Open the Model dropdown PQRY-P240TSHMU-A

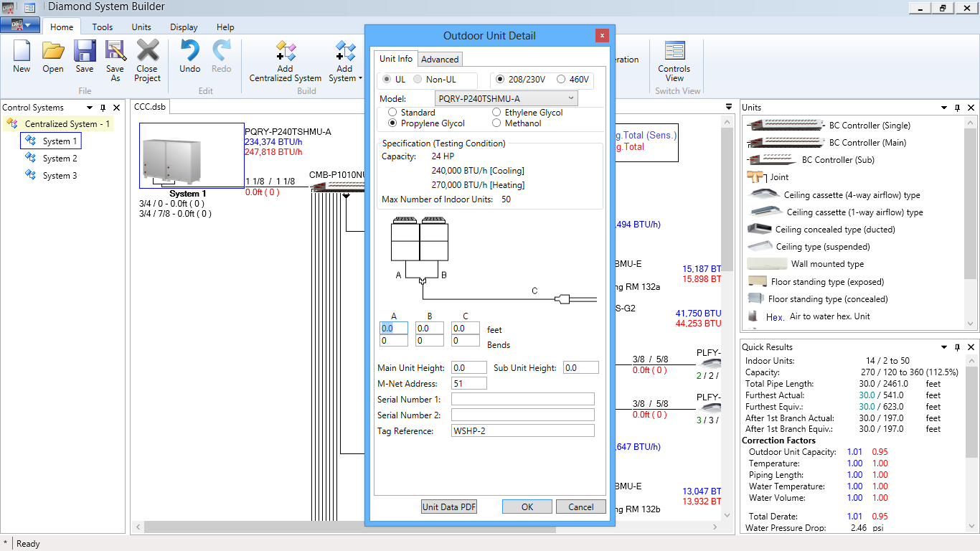coord(506,98)
